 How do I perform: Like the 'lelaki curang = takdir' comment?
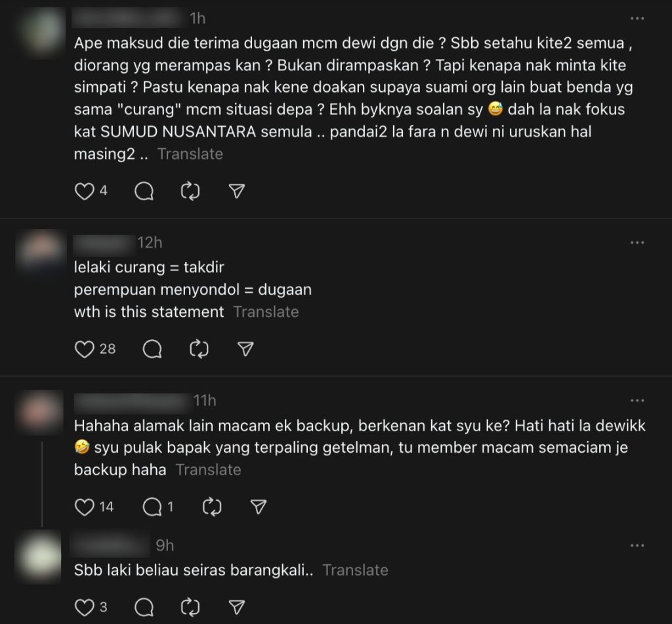coord(85,349)
